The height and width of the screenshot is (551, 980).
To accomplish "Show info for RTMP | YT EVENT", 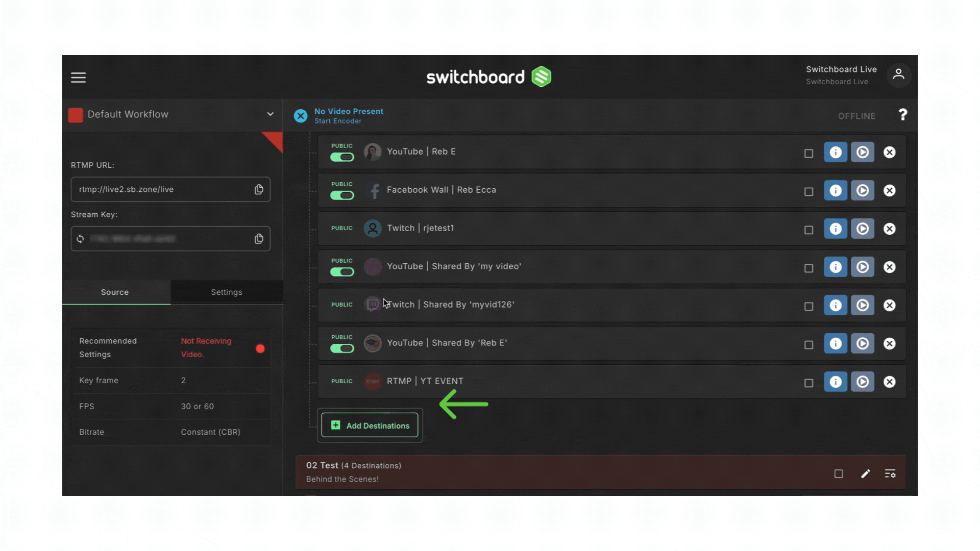I will coord(836,382).
